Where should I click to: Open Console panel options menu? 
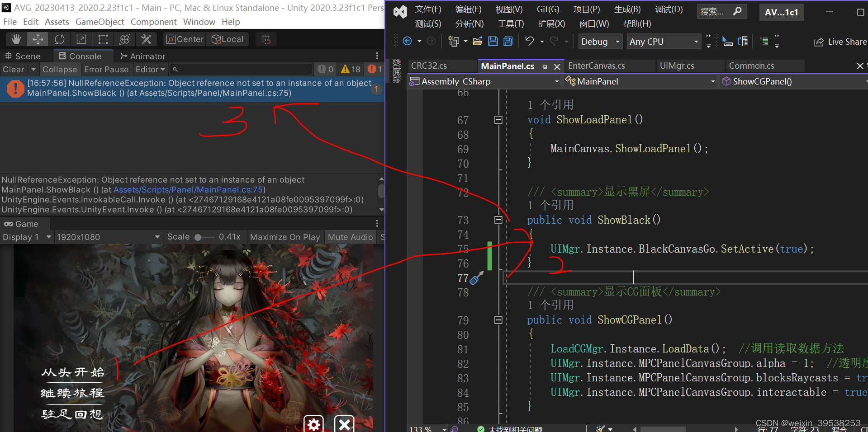coord(377,56)
